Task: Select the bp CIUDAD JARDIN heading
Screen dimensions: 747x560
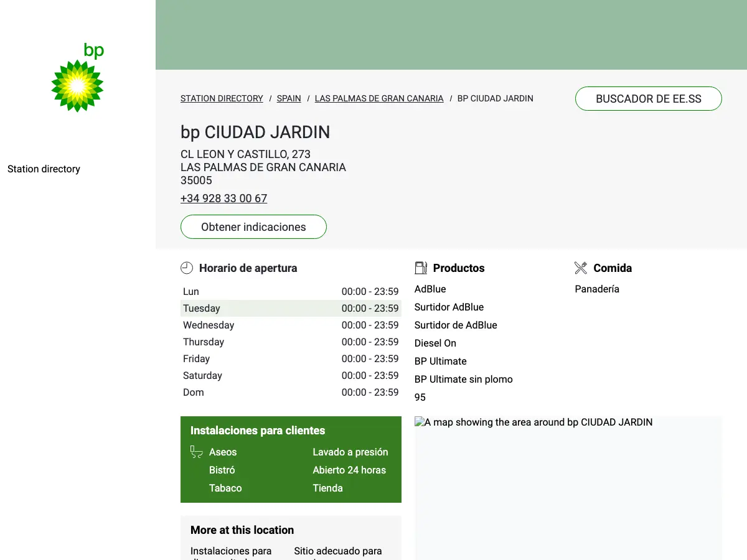Action: [255, 132]
